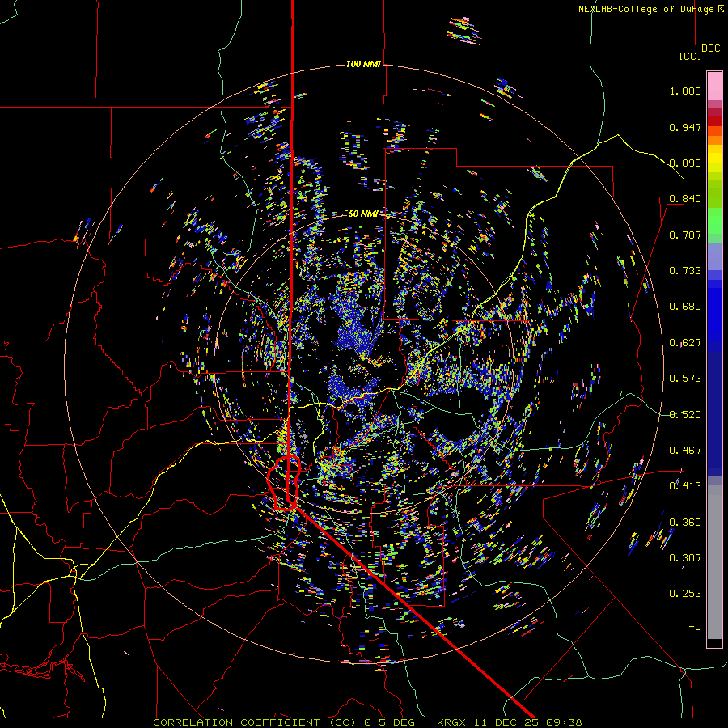Screen dimensions: 728x728
Task: Click the 0.680 color scale value
Action: [685, 307]
